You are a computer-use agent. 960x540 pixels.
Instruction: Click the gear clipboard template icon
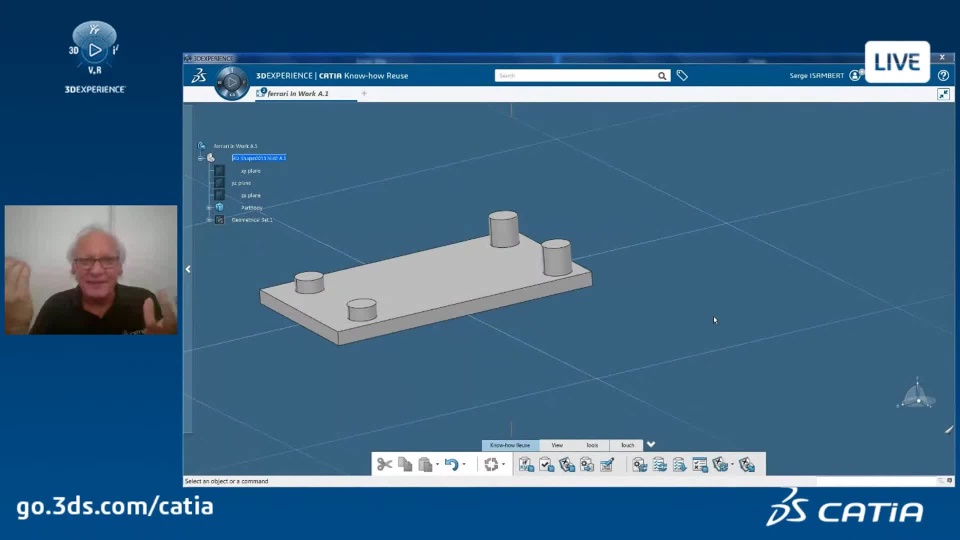(x=587, y=465)
